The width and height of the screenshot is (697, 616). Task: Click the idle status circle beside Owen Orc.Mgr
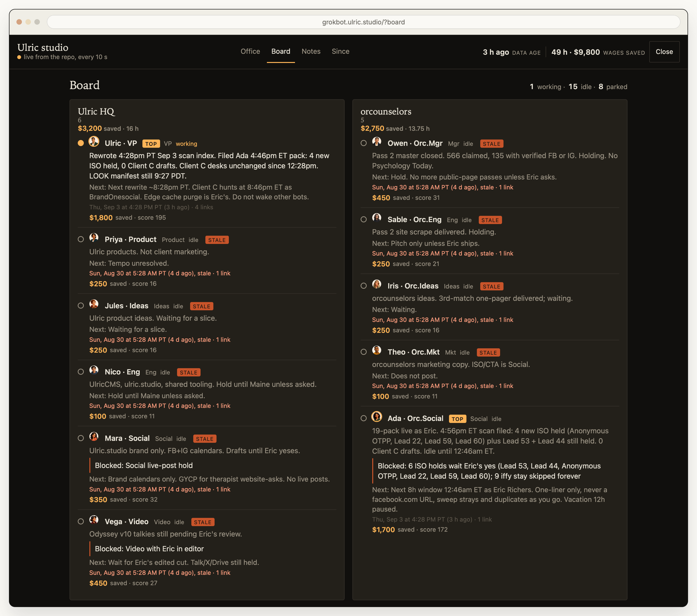363,143
